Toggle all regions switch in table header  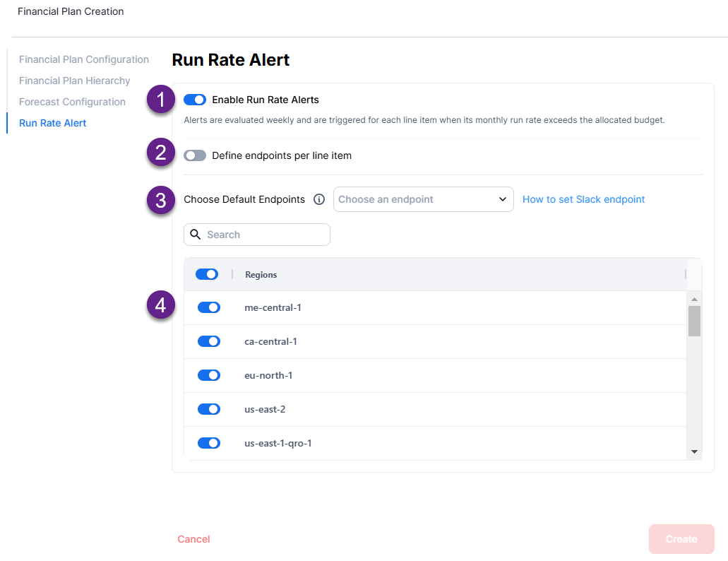pyautogui.click(x=207, y=274)
